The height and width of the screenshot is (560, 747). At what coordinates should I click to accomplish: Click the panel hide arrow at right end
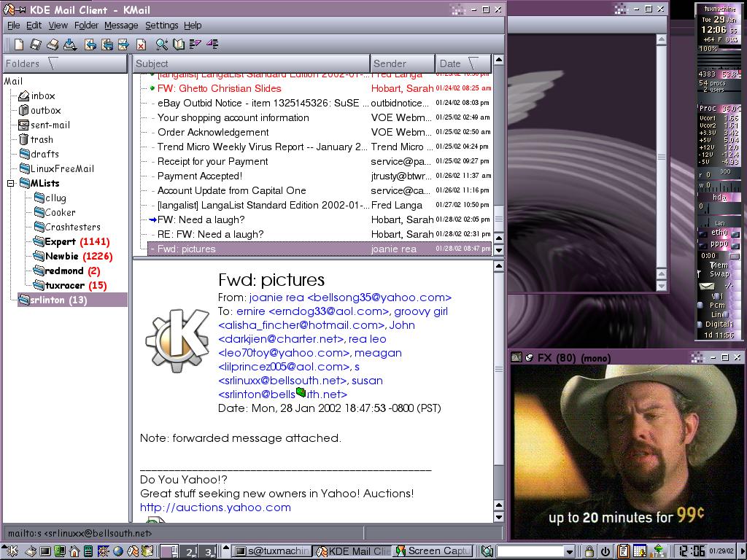point(742,551)
